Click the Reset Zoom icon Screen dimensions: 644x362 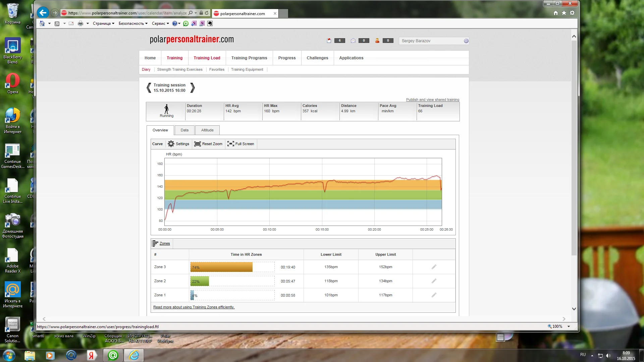click(198, 144)
